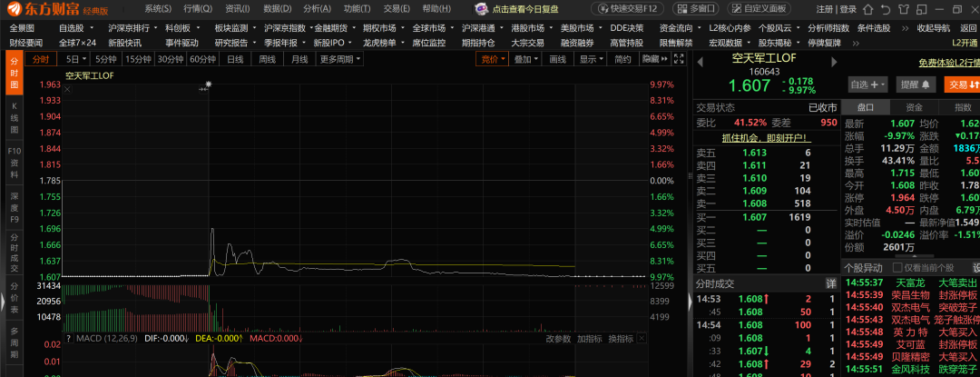The image size is (980, 377).
Task: Open the 设 settings button in 个股异动
Action: (975, 267)
